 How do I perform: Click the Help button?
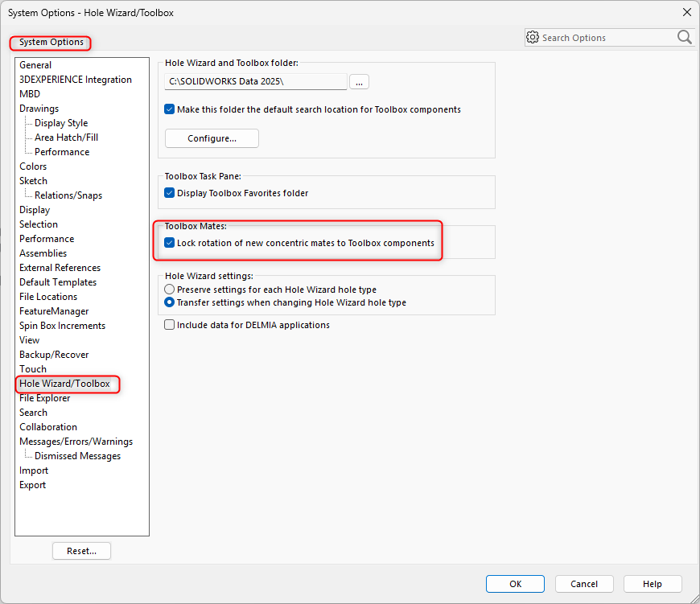tap(653, 584)
